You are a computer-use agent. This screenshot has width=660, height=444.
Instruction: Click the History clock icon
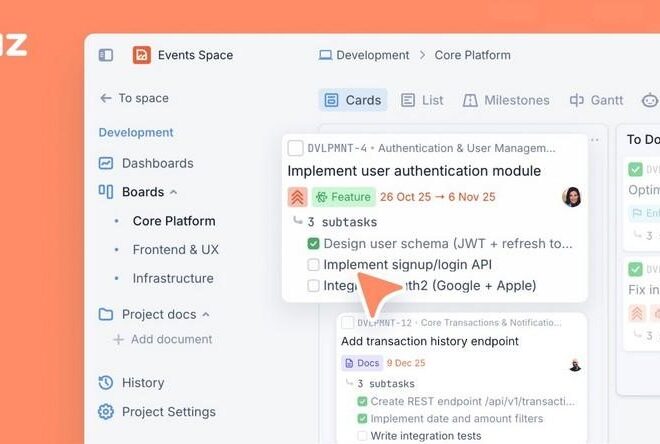click(x=106, y=383)
